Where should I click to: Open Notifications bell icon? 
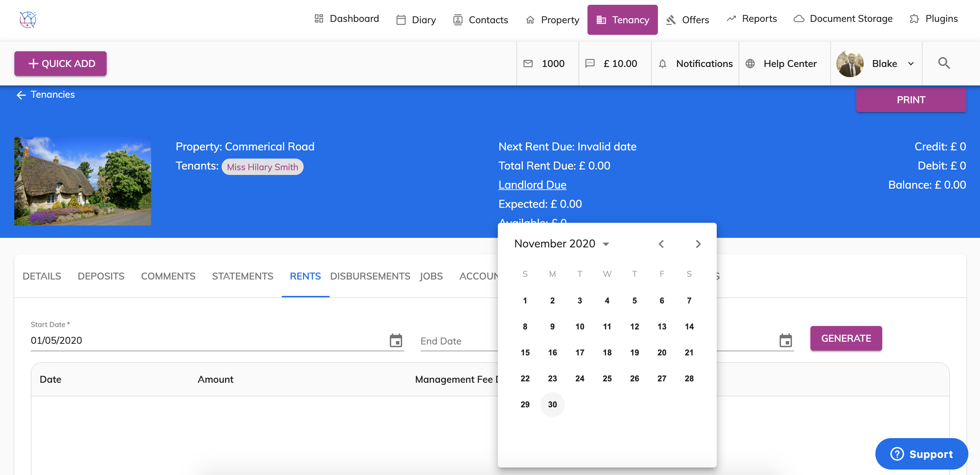pos(662,64)
